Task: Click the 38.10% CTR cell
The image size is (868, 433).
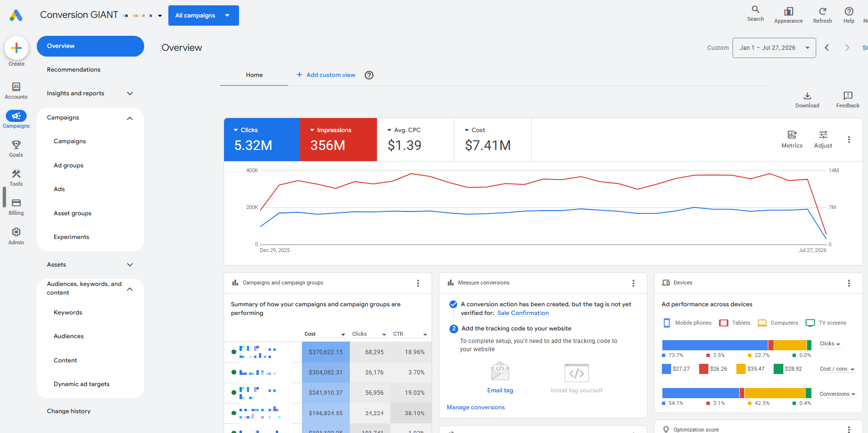Action: tap(411, 413)
